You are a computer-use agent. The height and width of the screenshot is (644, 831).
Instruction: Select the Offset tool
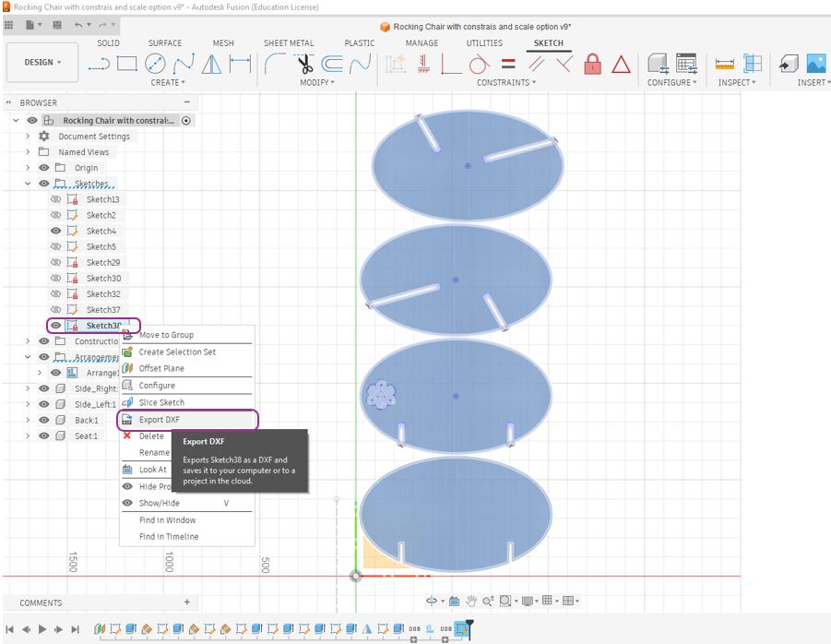click(332, 65)
